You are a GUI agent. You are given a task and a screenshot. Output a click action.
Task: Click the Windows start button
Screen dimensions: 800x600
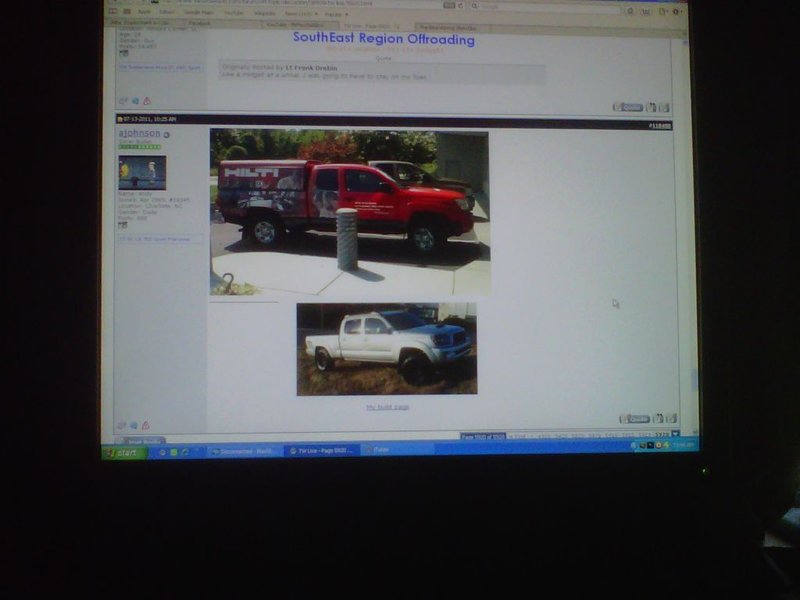(124, 453)
